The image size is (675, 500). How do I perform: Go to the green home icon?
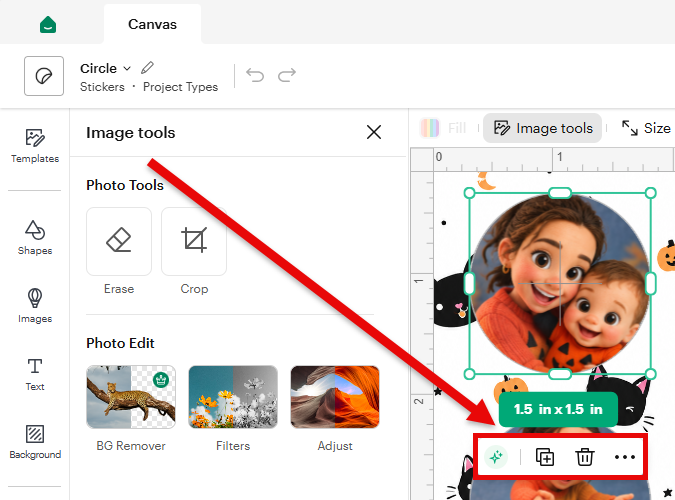click(x=48, y=25)
